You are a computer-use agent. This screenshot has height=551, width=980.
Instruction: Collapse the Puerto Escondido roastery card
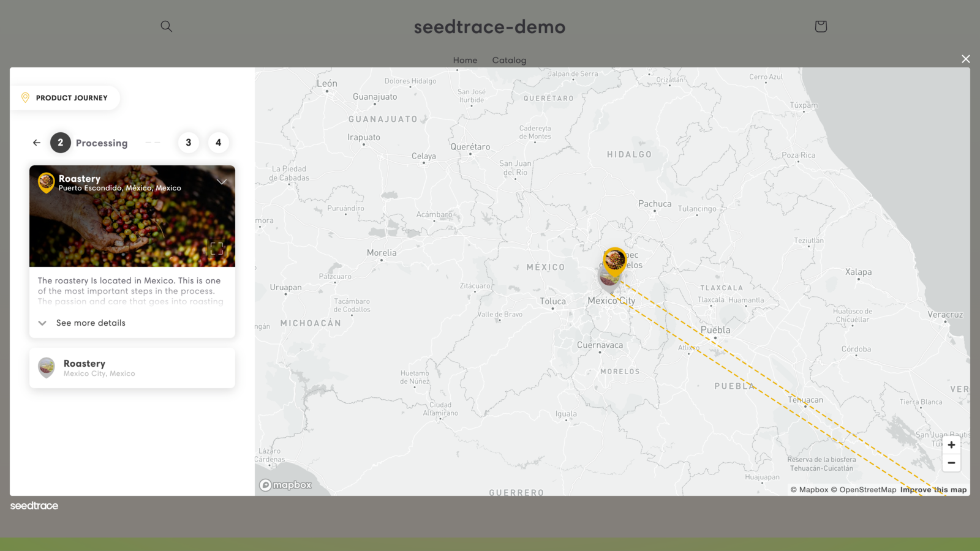coord(222,181)
